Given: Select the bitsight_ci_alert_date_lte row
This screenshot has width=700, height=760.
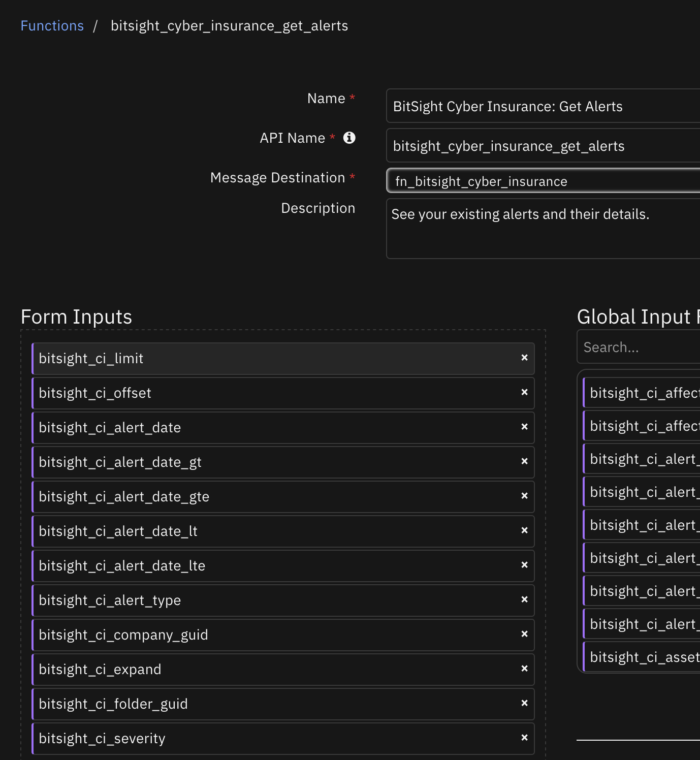Looking at the screenshot, I should click(x=283, y=566).
